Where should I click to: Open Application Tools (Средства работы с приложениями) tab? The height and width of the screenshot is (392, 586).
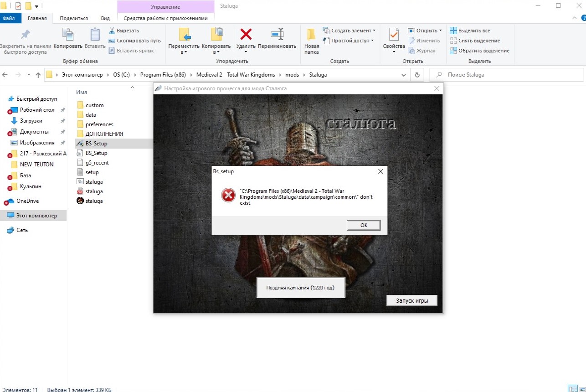[165, 18]
